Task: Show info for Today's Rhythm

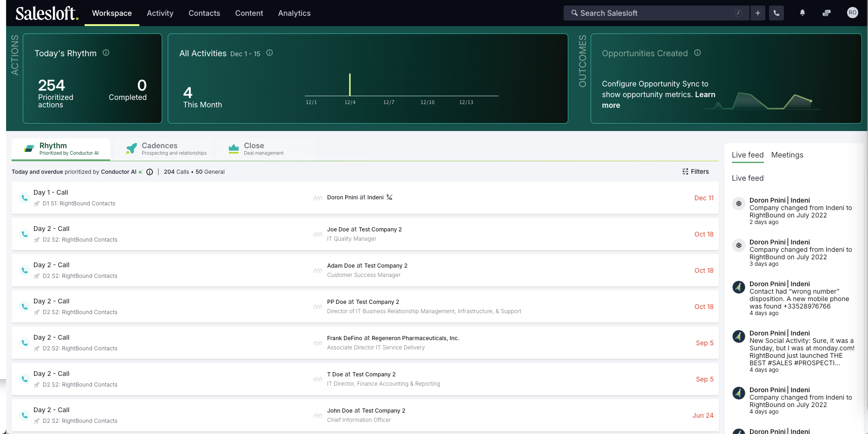Action: click(106, 53)
